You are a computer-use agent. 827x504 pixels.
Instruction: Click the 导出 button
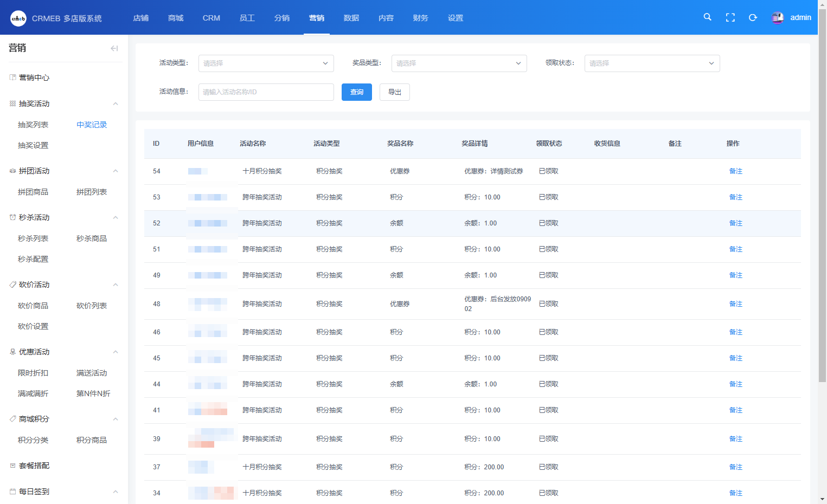394,92
